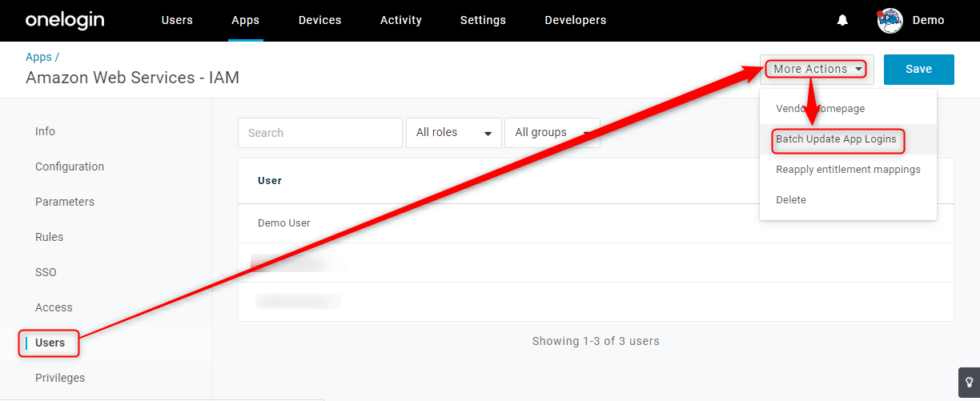Select the Demo User row

[596, 223]
